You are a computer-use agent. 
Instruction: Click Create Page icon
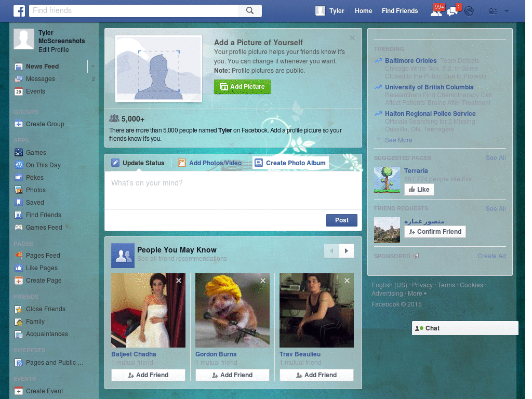click(x=19, y=281)
